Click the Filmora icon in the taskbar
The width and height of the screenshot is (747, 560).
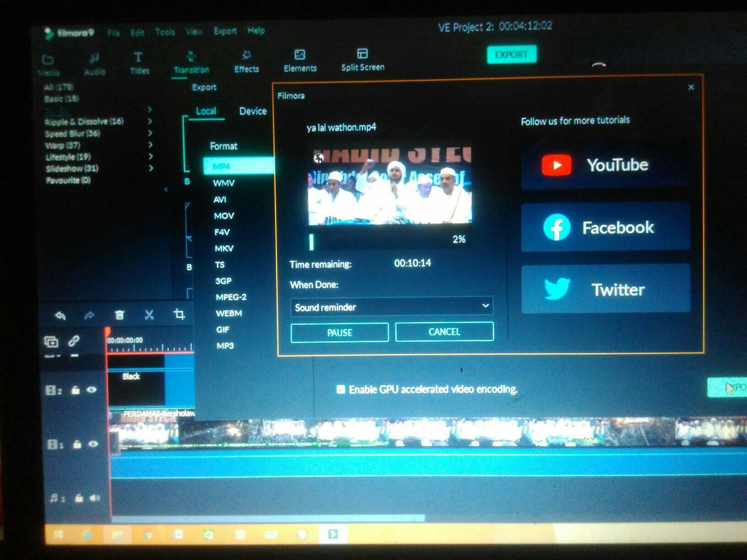[x=333, y=533]
